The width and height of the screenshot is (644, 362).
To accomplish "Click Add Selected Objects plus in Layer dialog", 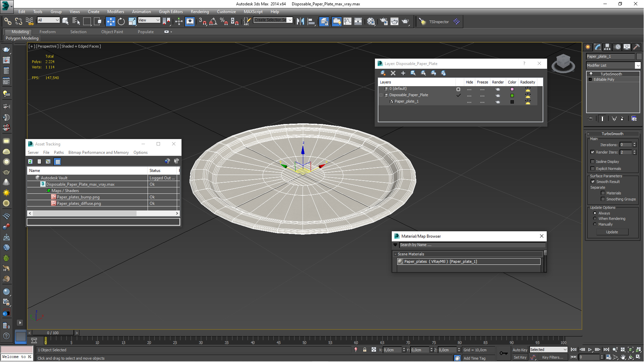I will [403, 73].
